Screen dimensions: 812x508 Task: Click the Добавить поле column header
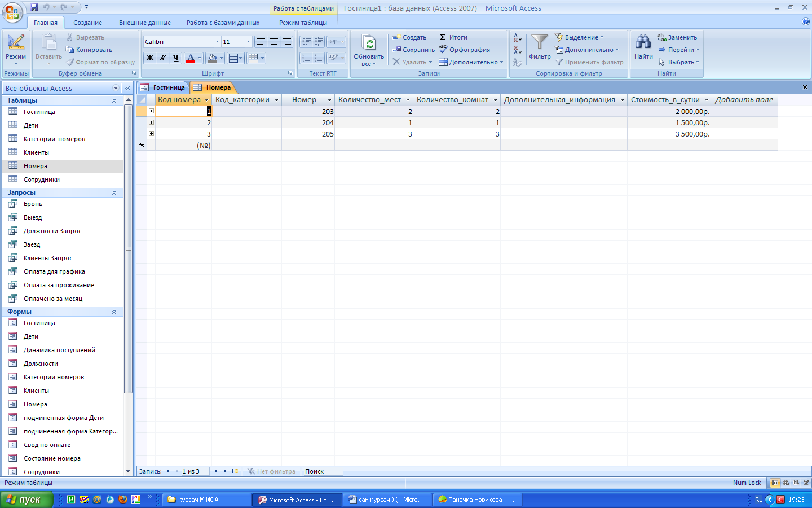pyautogui.click(x=744, y=100)
